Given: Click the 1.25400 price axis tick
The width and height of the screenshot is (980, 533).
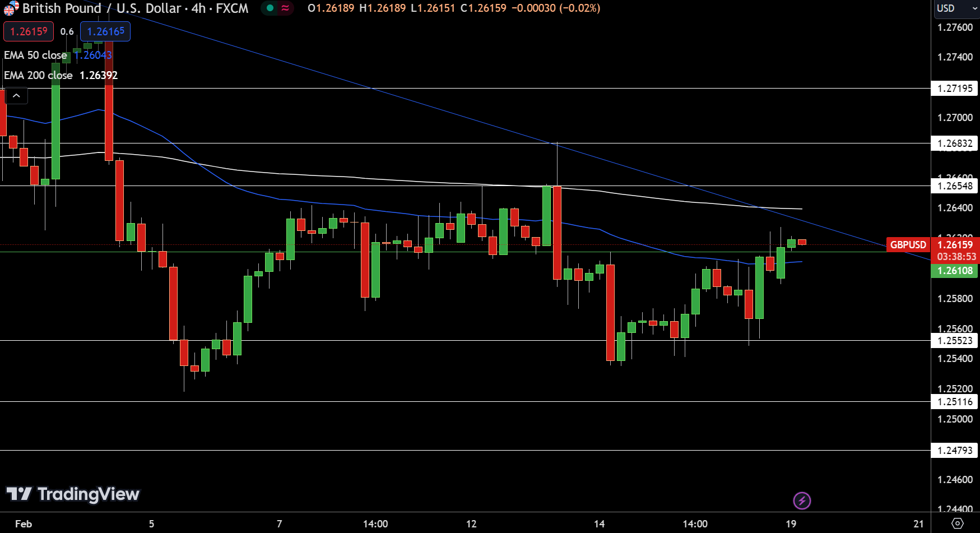Looking at the screenshot, I should click(955, 359).
